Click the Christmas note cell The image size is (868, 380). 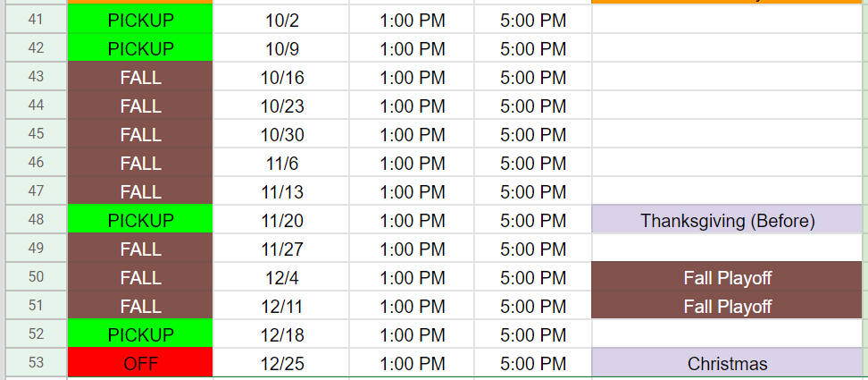click(728, 363)
